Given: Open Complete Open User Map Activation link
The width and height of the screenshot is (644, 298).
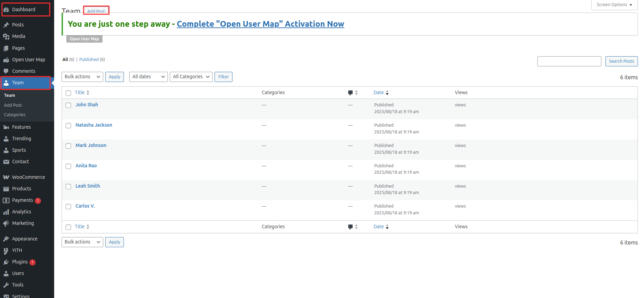Looking at the screenshot, I should (260, 24).
